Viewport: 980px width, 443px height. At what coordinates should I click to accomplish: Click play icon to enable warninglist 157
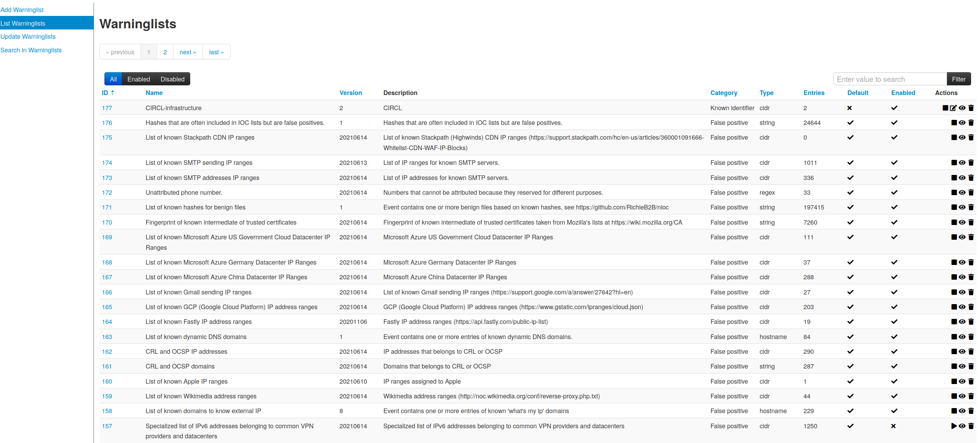[954, 426]
